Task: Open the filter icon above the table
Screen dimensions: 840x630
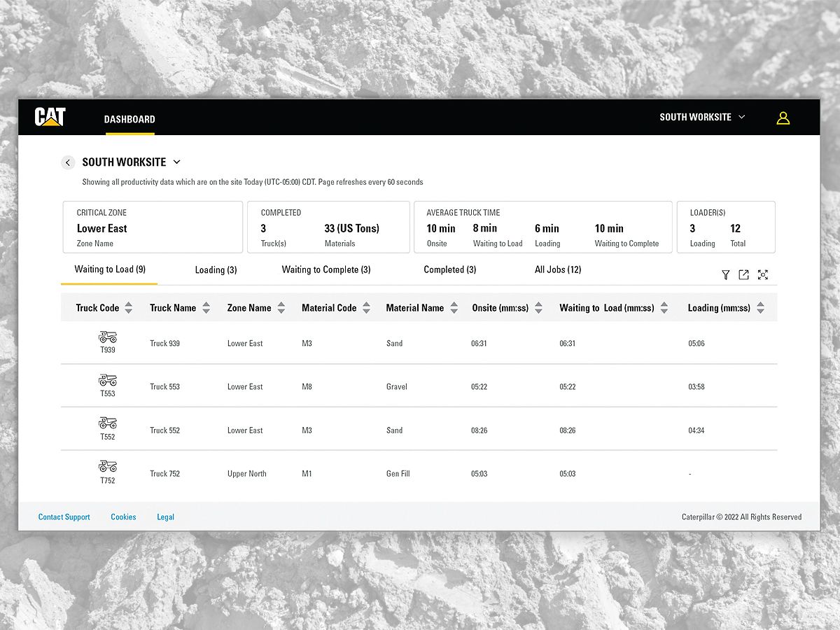Action: [726, 275]
